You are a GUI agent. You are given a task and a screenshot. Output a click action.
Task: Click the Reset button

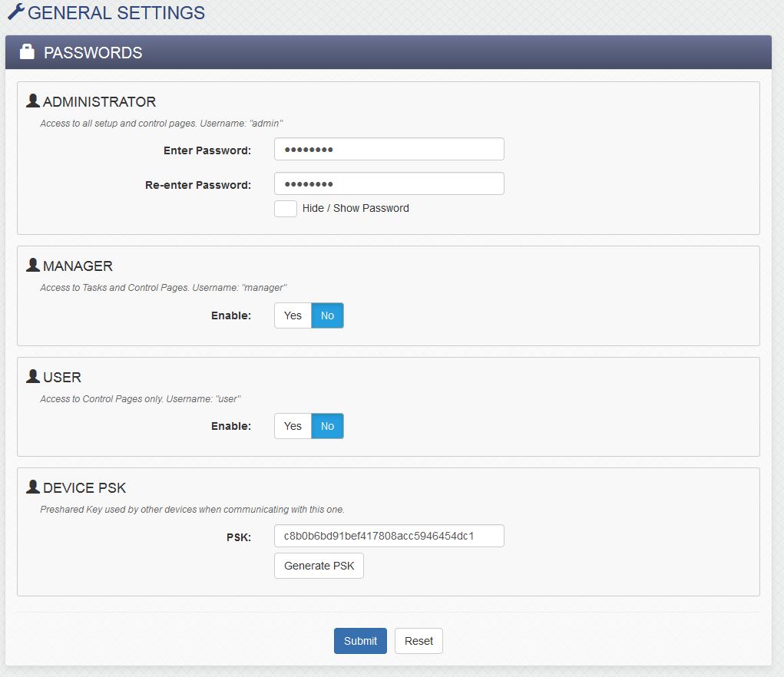point(418,640)
